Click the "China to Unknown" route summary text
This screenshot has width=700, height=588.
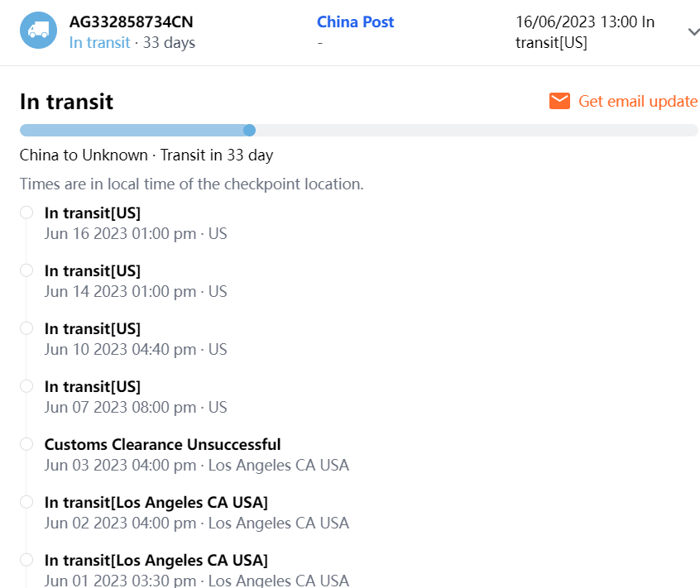click(x=83, y=155)
